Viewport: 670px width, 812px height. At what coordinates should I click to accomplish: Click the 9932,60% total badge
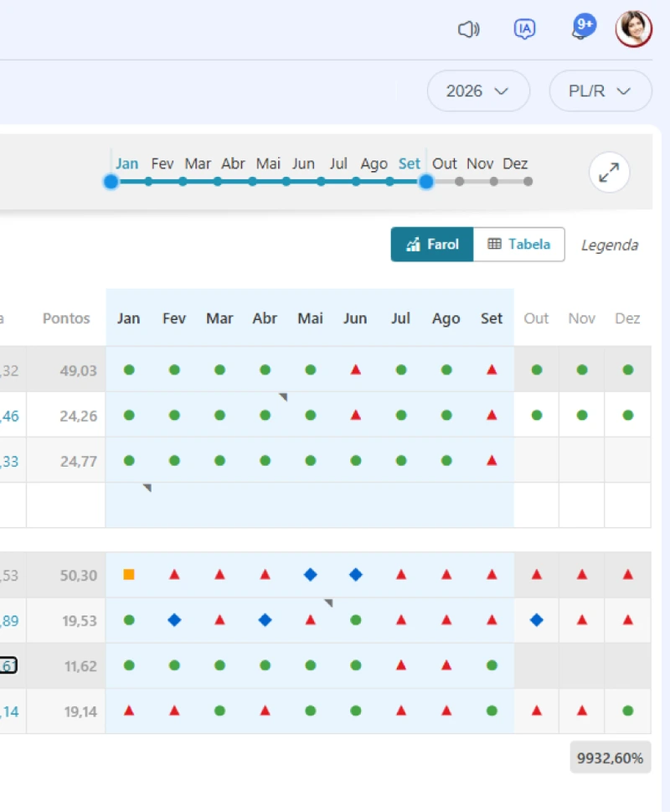click(x=610, y=758)
